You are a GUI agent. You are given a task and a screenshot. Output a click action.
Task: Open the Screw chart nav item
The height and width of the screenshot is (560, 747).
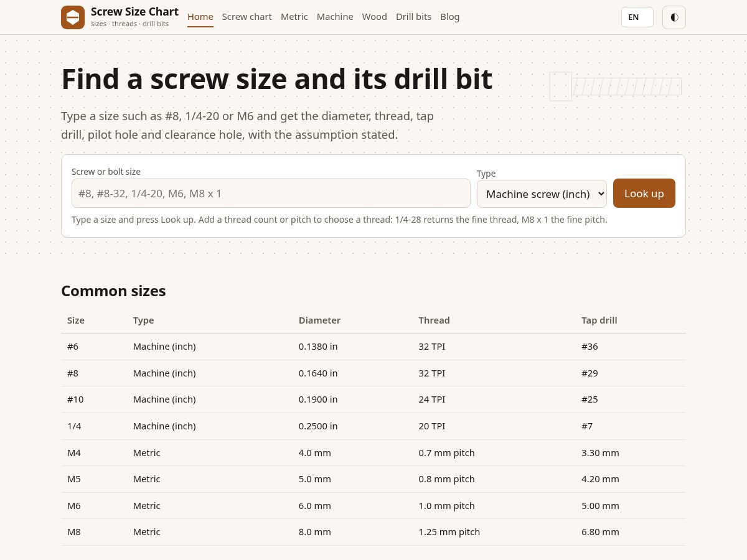247,17
